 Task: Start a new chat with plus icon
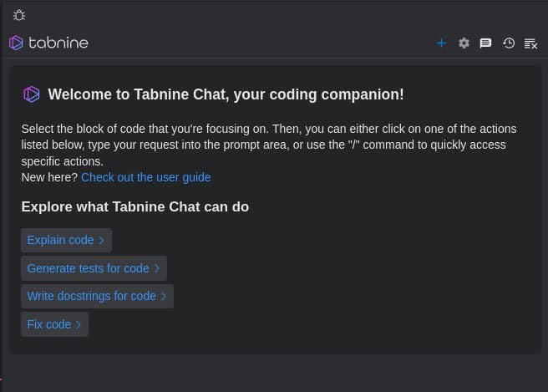click(x=442, y=43)
